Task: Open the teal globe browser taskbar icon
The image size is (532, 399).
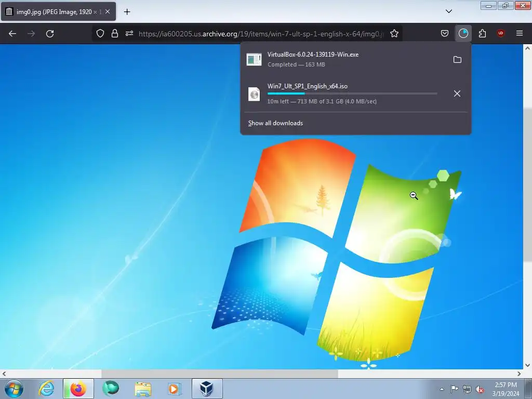Action: 111,389
